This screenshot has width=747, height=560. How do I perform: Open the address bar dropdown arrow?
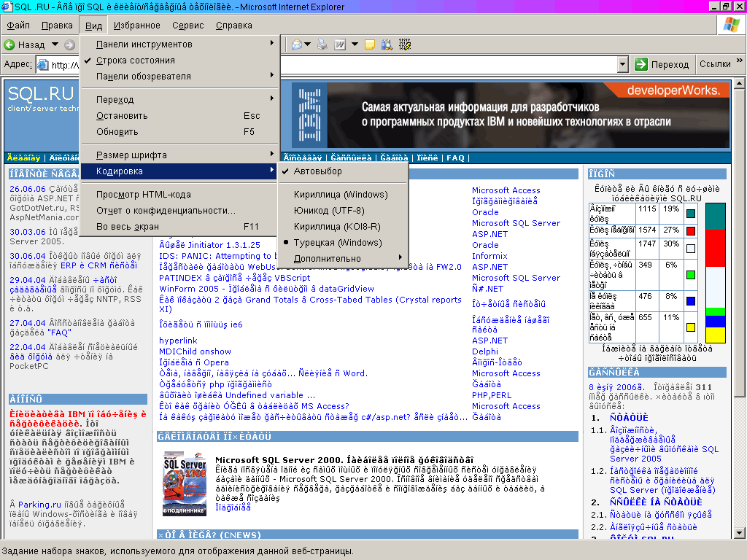[x=622, y=64]
